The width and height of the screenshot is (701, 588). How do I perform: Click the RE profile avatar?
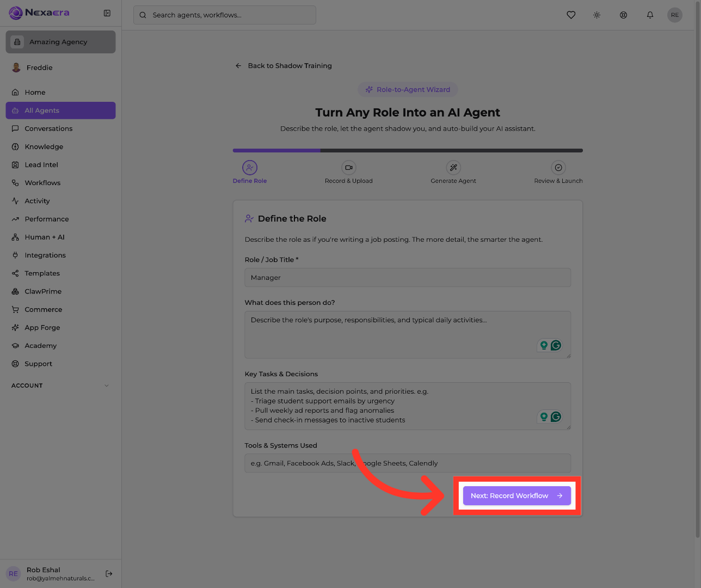coord(675,15)
